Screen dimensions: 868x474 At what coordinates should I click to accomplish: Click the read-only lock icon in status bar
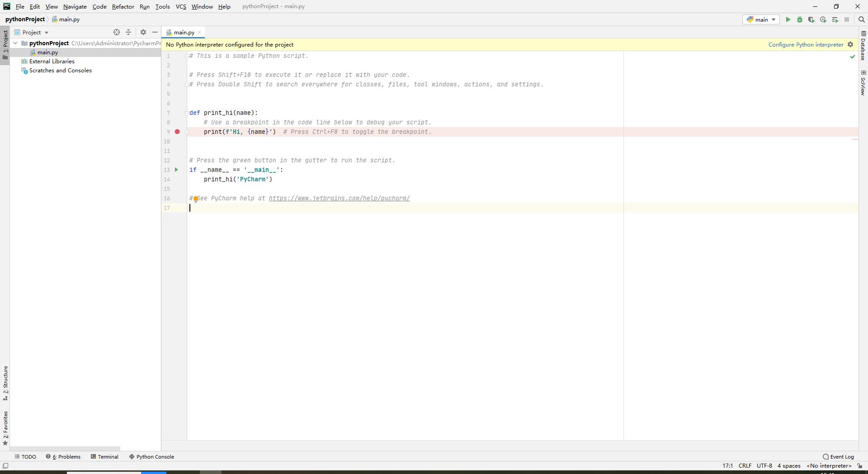click(860, 466)
